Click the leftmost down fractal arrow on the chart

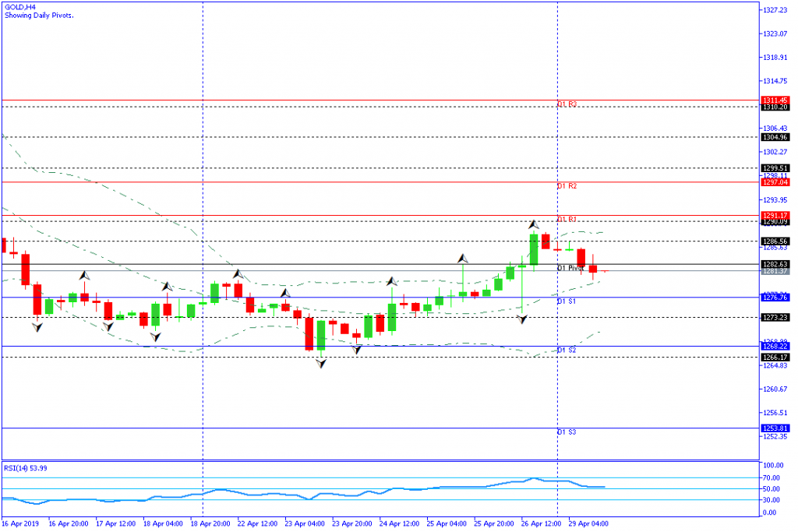pyautogui.click(x=37, y=327)
